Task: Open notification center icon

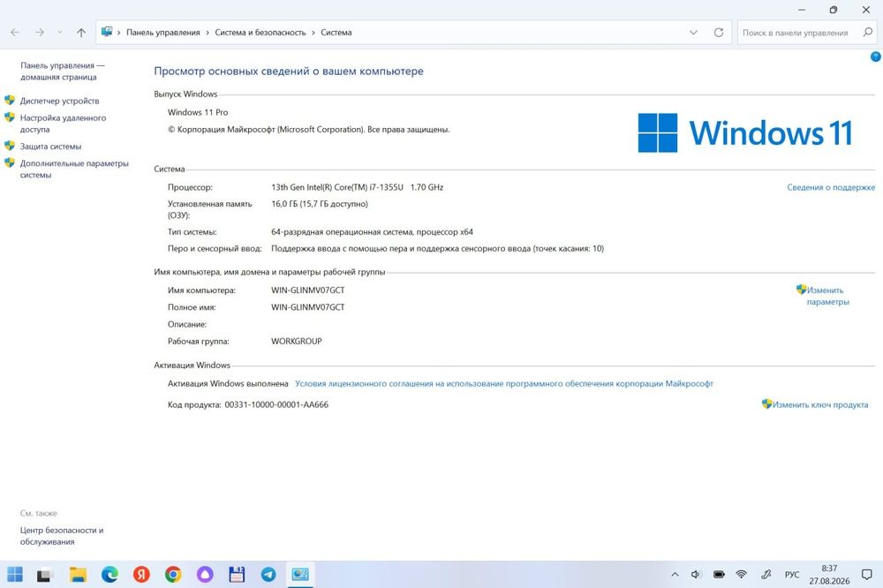Action: (x=867, y=575)
